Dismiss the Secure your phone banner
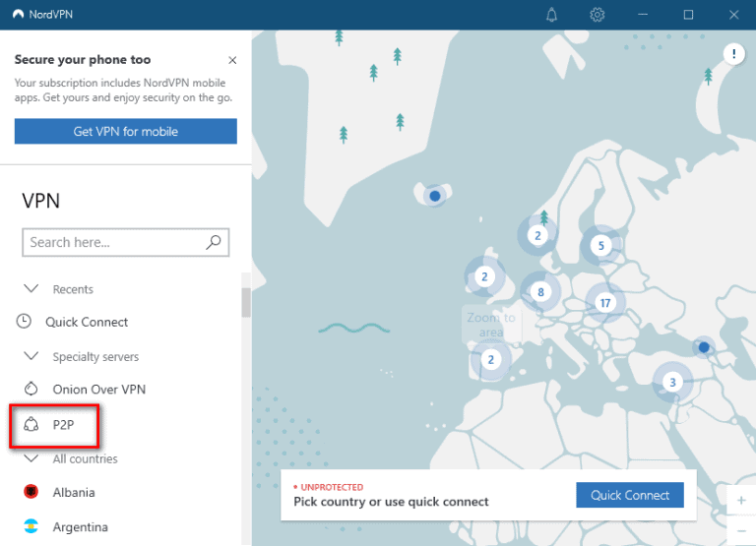The width and height of the screenshot is (756, 546). pos(232,60)
